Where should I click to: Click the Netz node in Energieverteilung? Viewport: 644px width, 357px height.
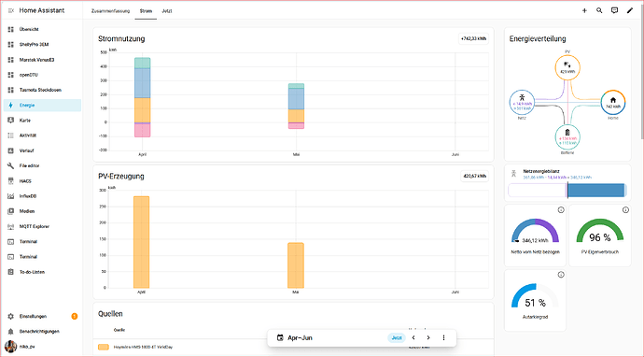(x=522, y=103)
